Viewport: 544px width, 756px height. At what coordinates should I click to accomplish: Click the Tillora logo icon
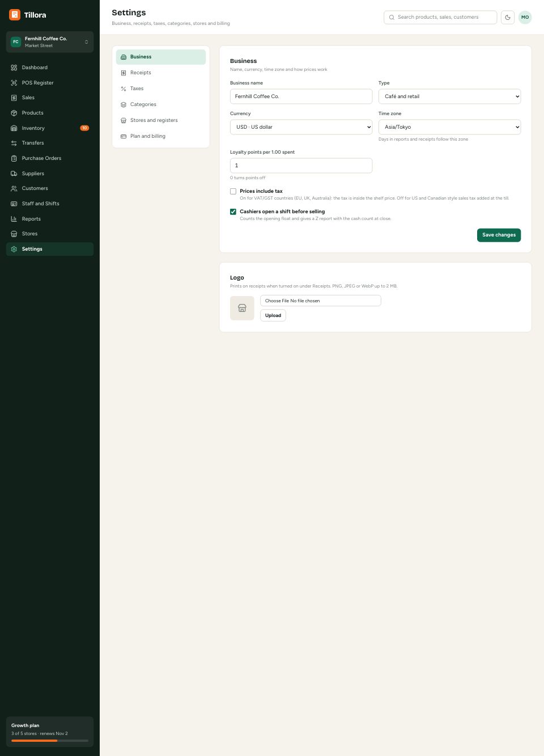[15, 15]
